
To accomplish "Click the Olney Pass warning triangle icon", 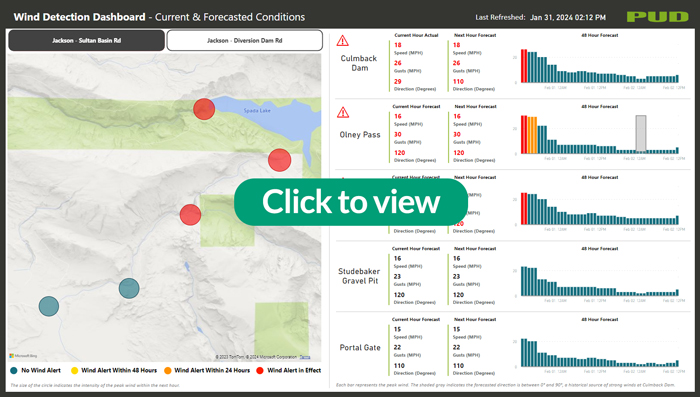I will pos(343,112).
